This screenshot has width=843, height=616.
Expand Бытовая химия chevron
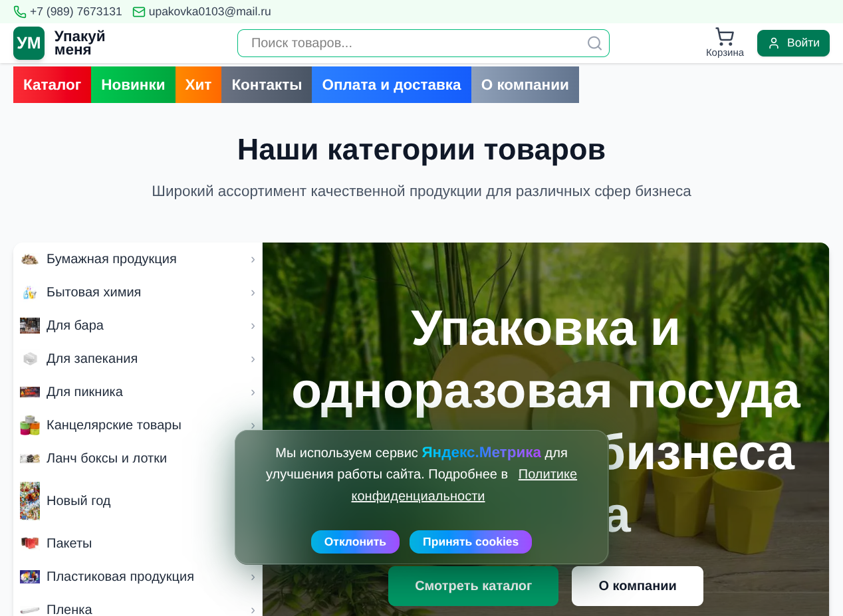(253, 292)
